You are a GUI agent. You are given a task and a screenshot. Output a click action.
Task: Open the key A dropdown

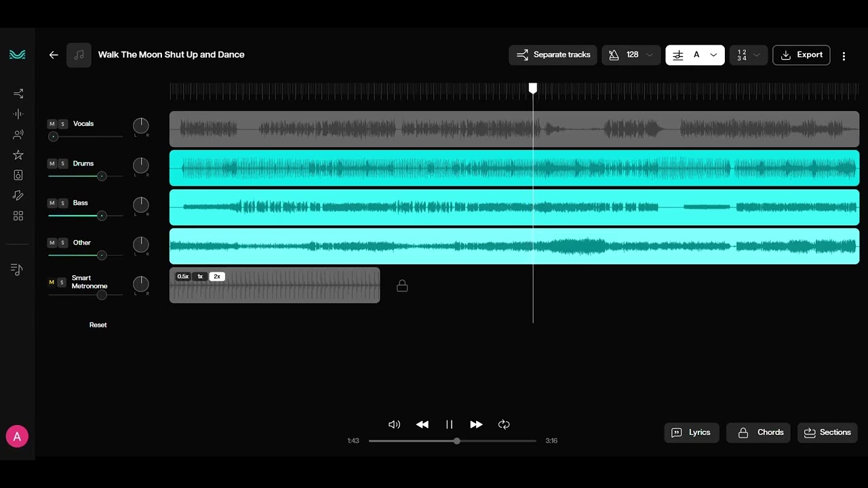(695, 55)
